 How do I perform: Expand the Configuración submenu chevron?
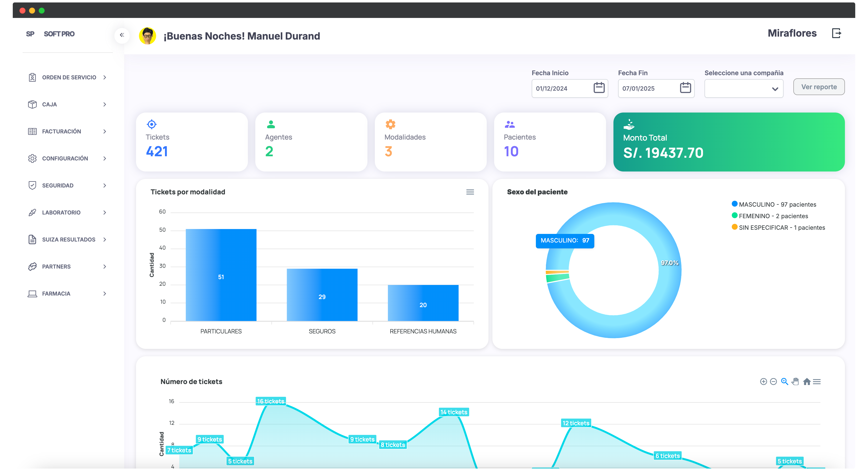coord(105,158)
